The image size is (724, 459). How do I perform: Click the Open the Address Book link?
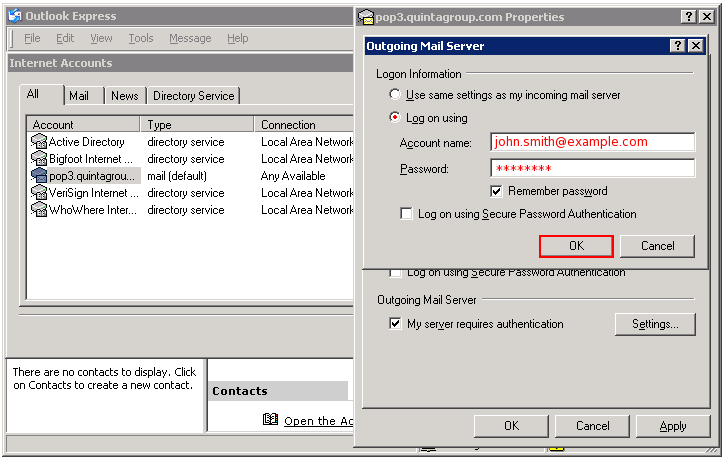pos(318,421)
